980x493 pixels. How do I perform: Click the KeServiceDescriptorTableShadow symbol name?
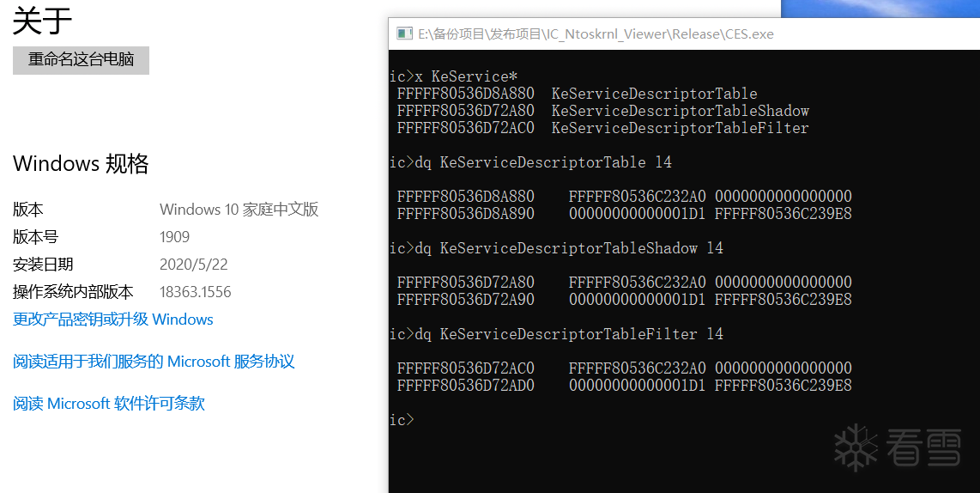click(680, 111)
